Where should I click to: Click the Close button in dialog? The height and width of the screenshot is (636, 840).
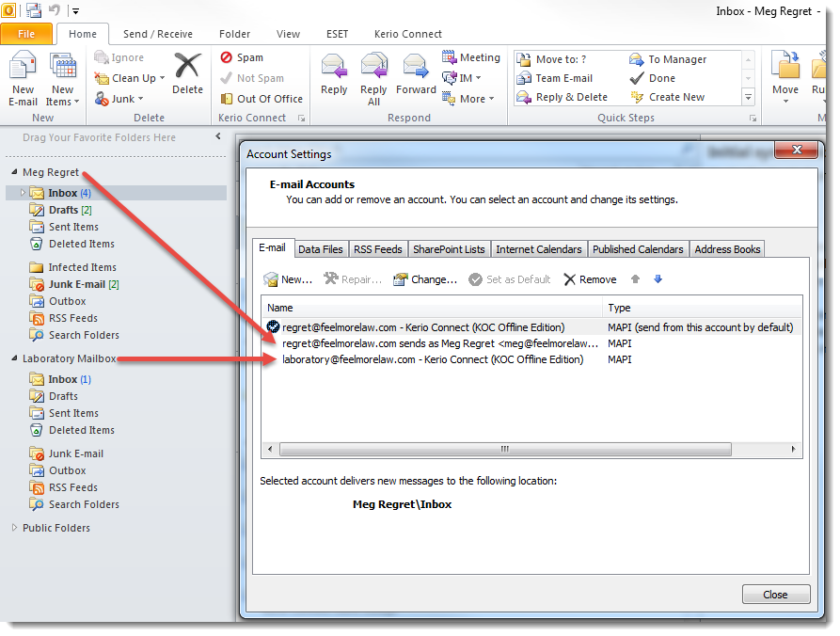pyautogui.click(x=775, y=595)
